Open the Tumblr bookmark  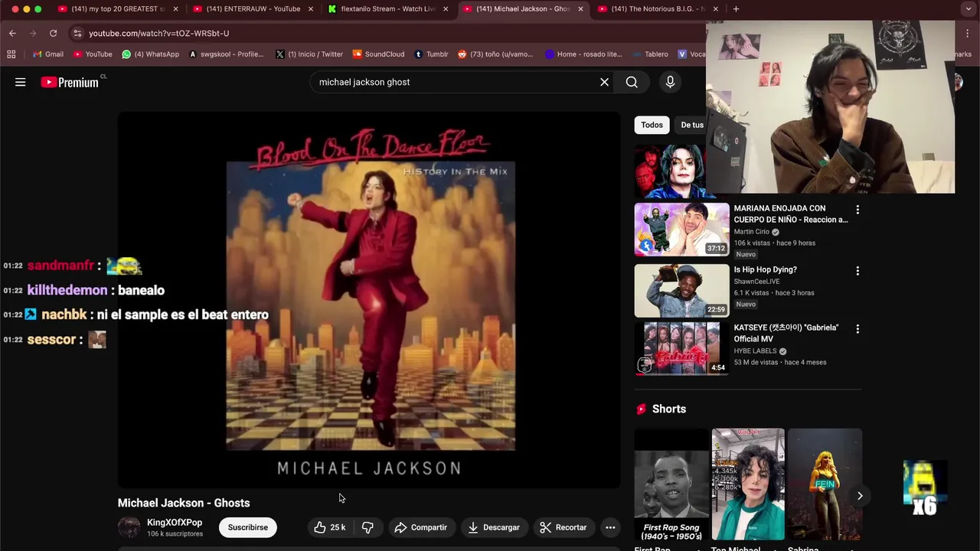click(431, 54)
